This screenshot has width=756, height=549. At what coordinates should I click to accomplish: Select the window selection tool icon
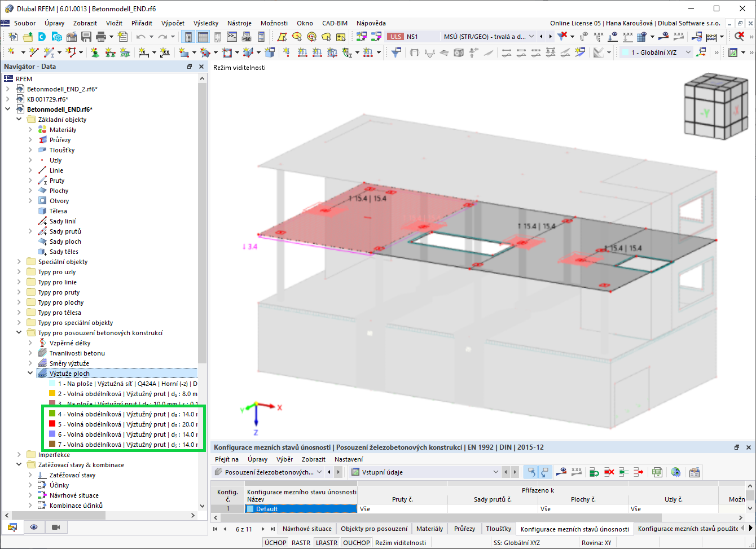tap(282, 37)
